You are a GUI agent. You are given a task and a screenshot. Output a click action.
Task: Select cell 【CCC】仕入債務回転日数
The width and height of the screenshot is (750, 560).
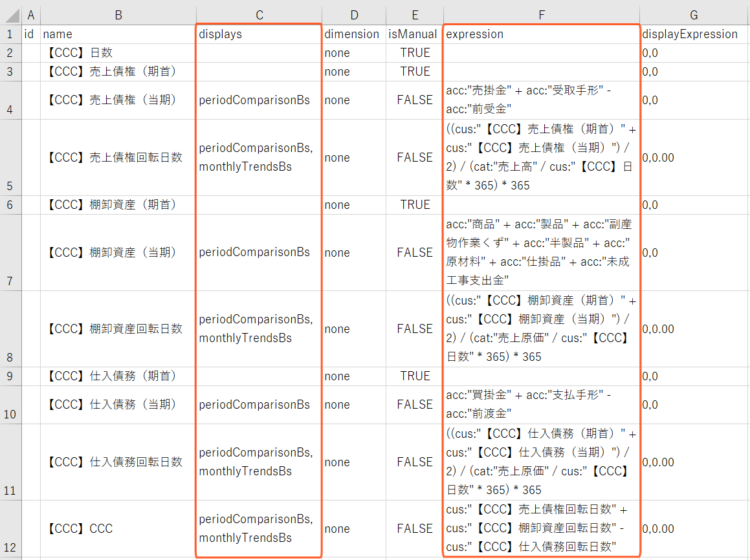click(118, 462)
